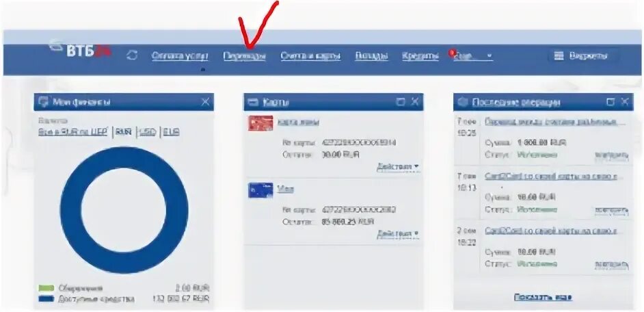Open the Оплата услуг menu
Screen dimensions: 644x312
coord(180,56)
